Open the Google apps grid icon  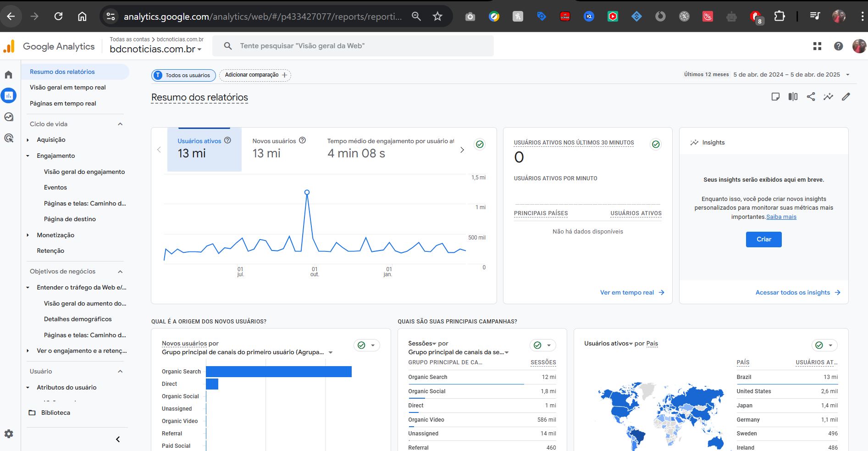(x=817, y=46)
